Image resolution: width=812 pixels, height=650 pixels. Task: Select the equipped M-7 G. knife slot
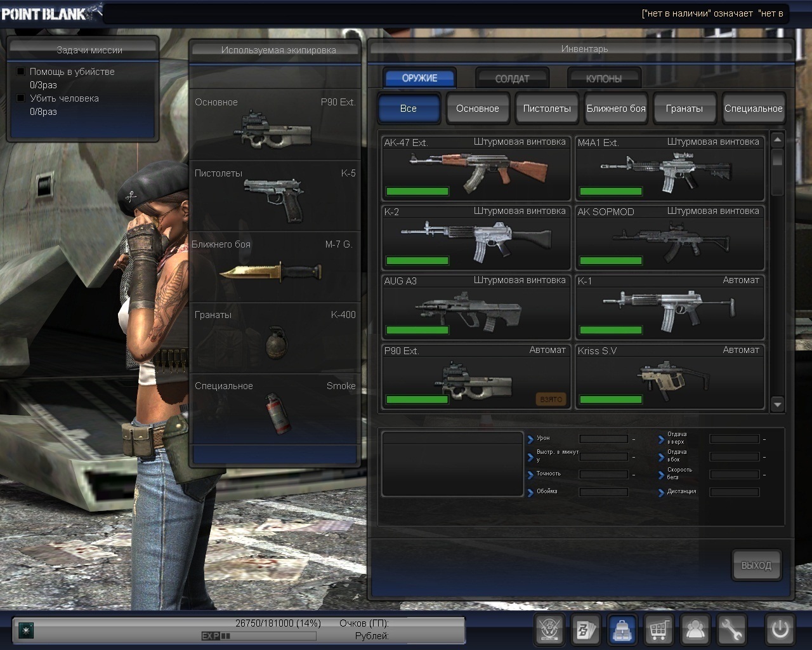(x=275, y=267)
